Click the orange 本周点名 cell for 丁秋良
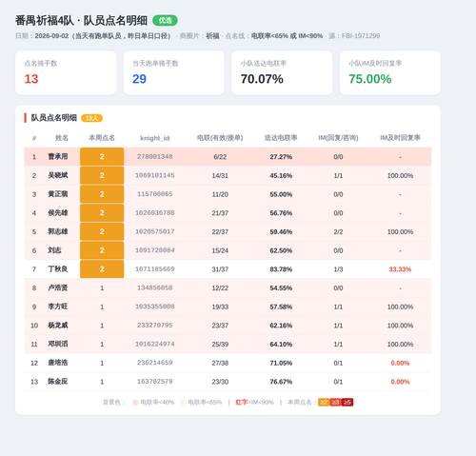The image size is (476, 456). [102, 269]
